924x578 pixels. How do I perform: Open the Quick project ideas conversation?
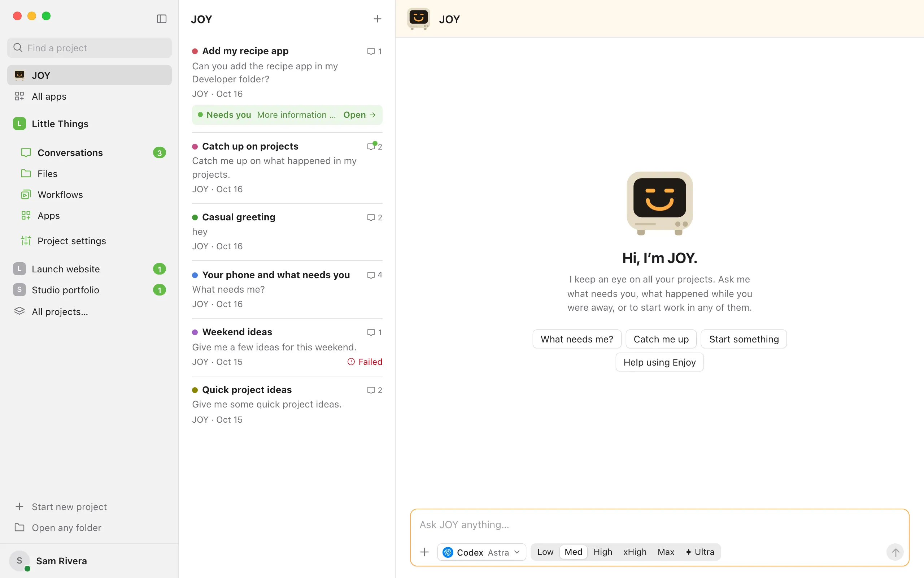(x=287, y=405)
